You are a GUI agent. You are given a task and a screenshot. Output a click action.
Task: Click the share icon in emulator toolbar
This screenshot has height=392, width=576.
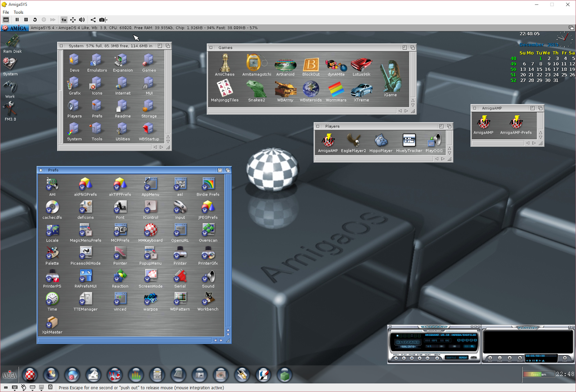tap(93, 20)
